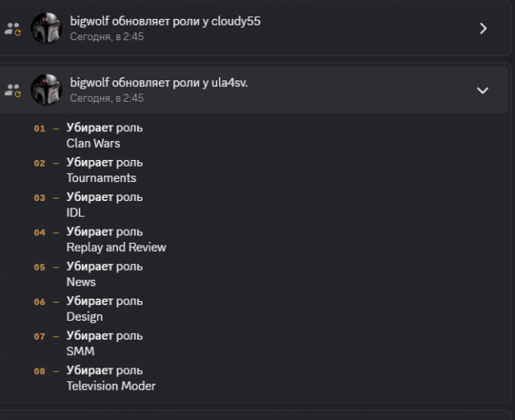Select the Clan Wars removed role
This screenshot has width=515, height=420.
(x=93, y=144)
